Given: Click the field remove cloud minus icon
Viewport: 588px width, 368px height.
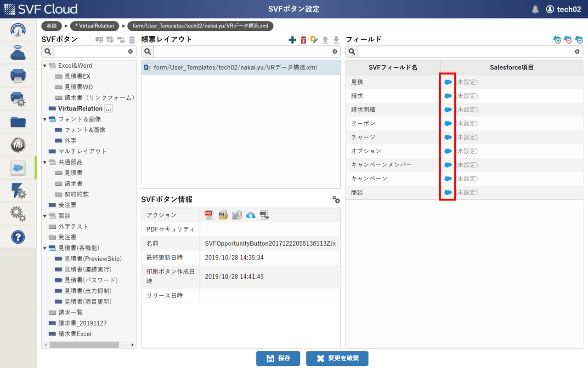Looking at the screenshot, I should tap(568, 40).
